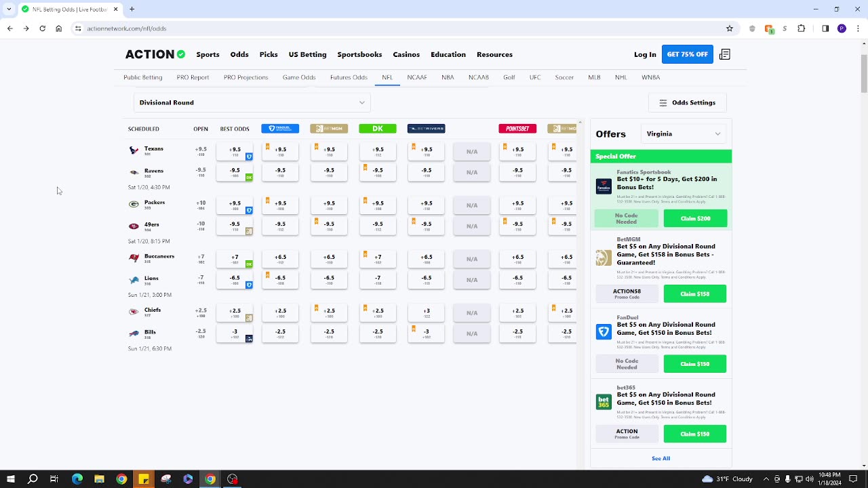This screenshot has height=488, width=868.
Task: Click the Buccaneers team logo
Action: [134, 258]
